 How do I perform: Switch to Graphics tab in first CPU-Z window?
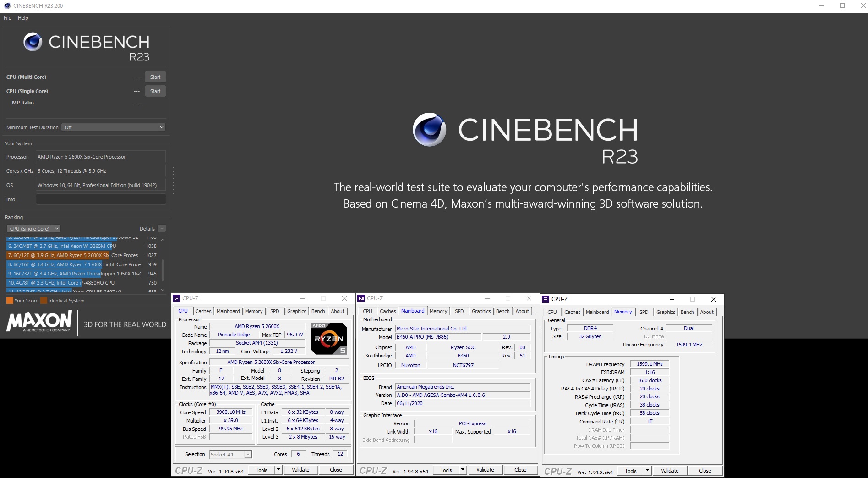(297, 311)
